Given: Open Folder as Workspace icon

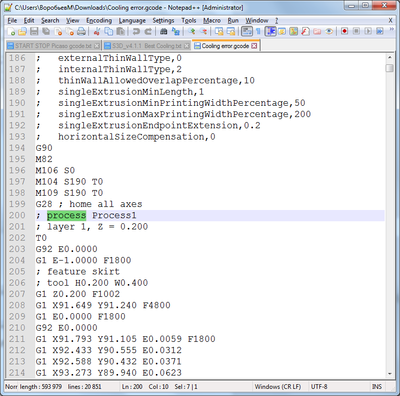Looking at the screenshot, I should pyautogui.click(x=317, y=32).
